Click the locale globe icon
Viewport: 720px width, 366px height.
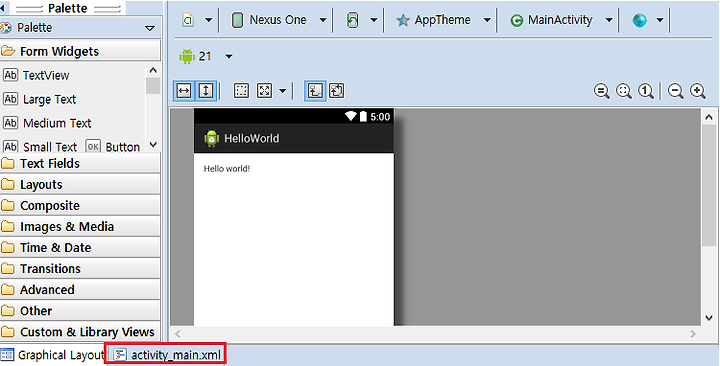tap(639, 20)
